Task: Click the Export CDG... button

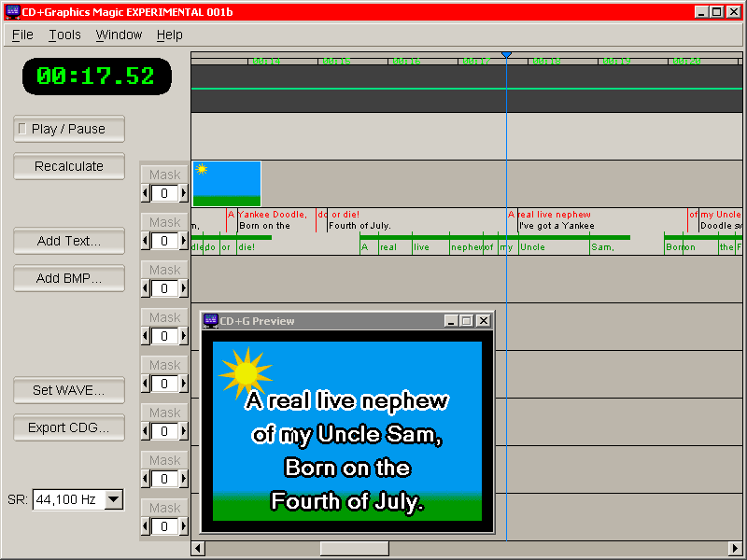Action: 69,427
